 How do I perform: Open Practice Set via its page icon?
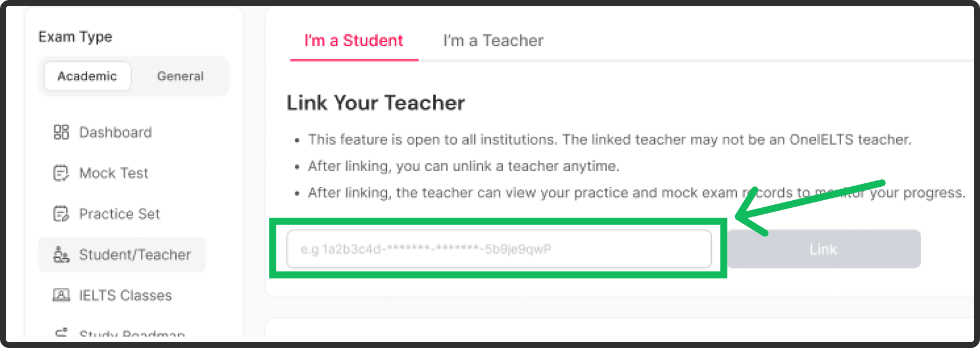[61, 214]
